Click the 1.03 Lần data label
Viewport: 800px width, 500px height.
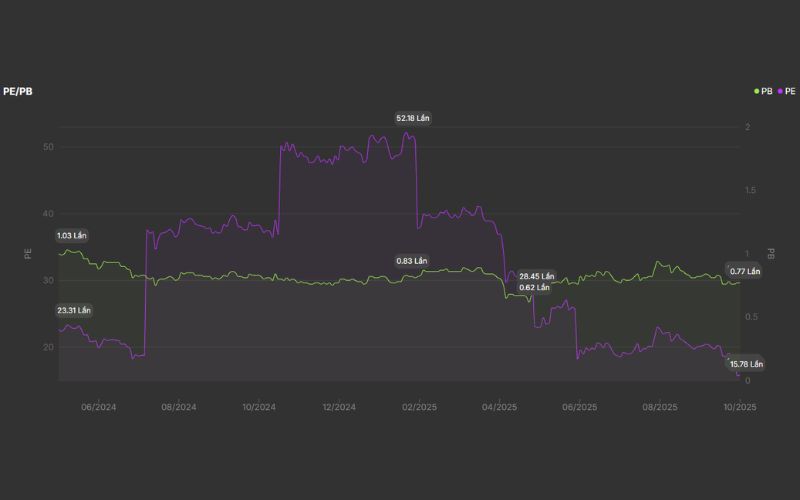73,235
